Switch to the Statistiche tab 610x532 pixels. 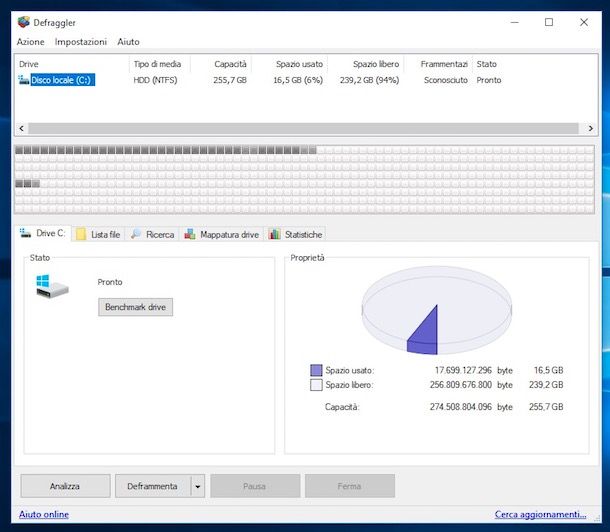click(x=296, y=234)
